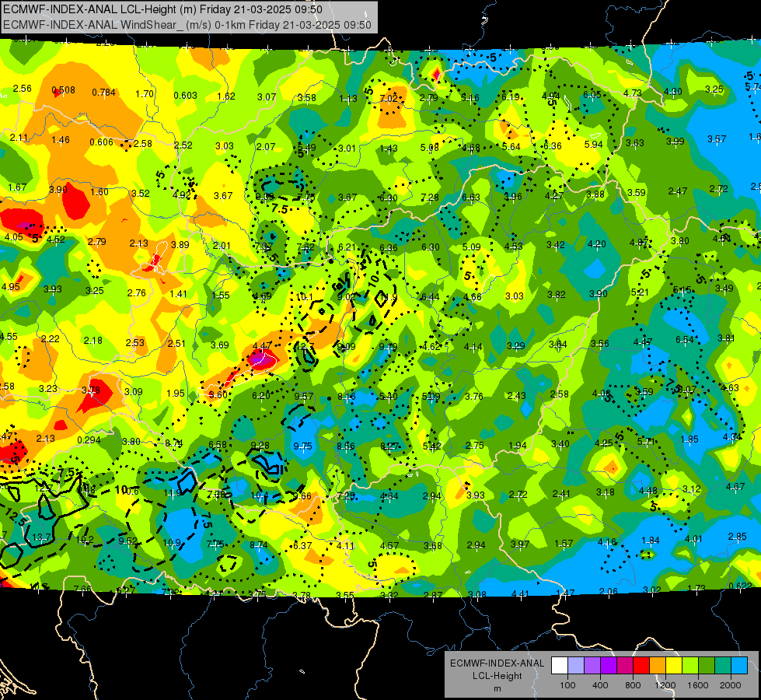Screen dimensions: 761x700
Task: Select the lime green legend swatch
Action: (690, 666)
